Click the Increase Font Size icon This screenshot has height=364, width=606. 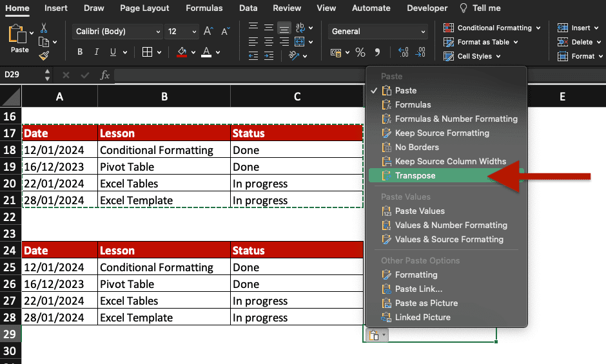pos(208,31)
